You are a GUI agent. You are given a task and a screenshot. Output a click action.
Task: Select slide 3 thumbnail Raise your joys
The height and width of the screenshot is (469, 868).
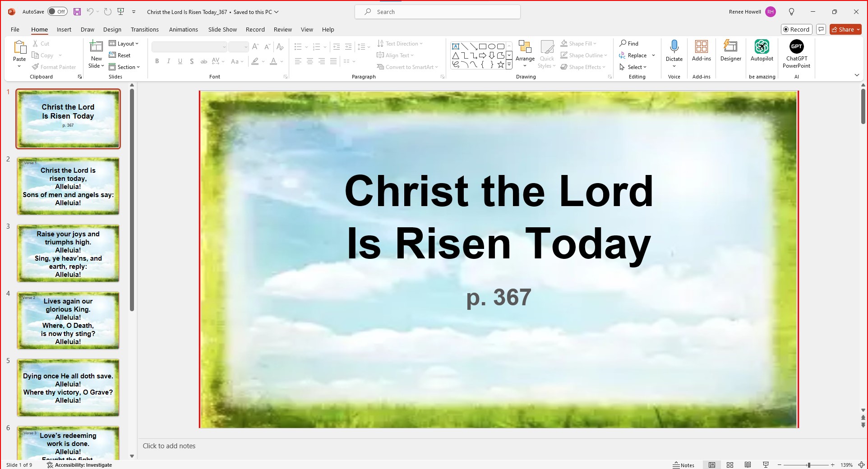(x=68, y=253)
